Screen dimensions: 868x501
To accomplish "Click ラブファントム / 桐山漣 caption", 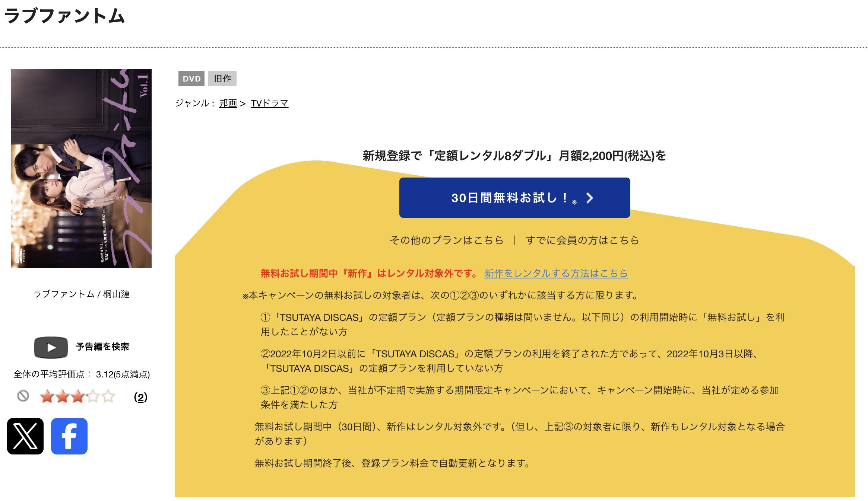I will (81, 294).
